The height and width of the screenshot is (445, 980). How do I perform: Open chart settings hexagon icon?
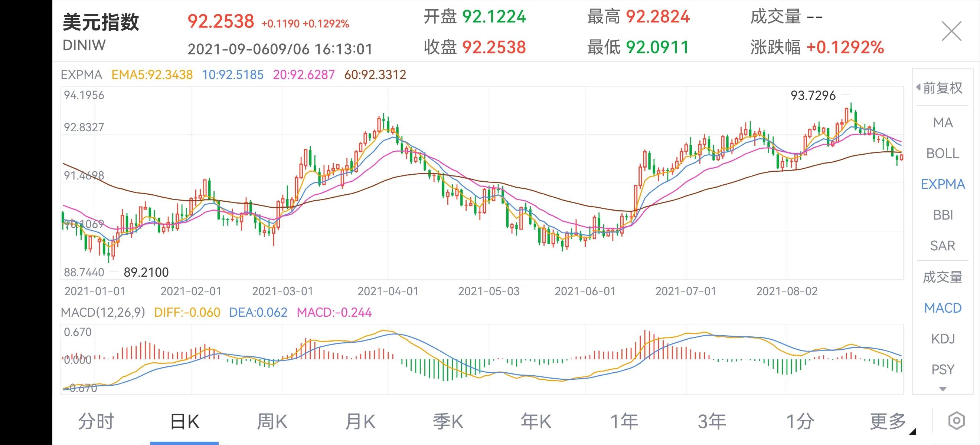point(956,421)
